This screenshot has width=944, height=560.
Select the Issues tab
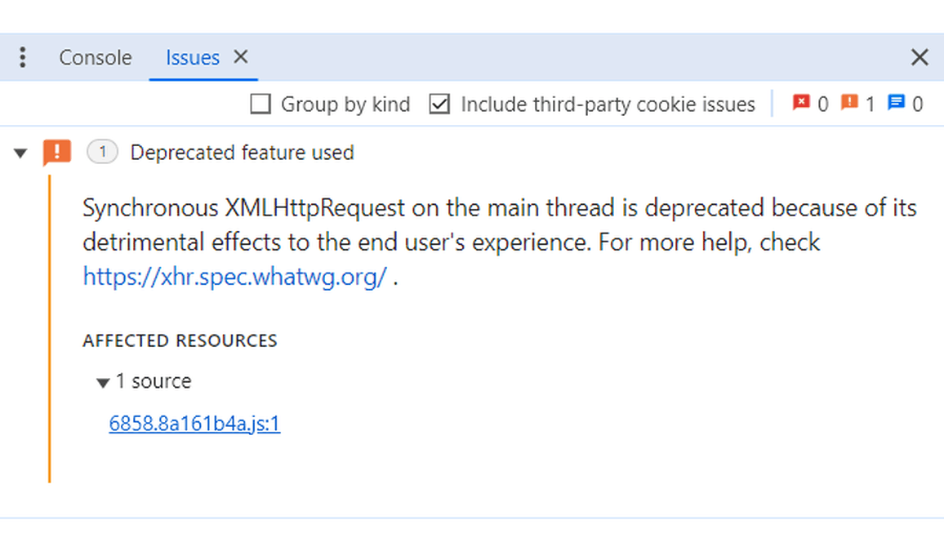pyautogui.click(x=192, y=58)
